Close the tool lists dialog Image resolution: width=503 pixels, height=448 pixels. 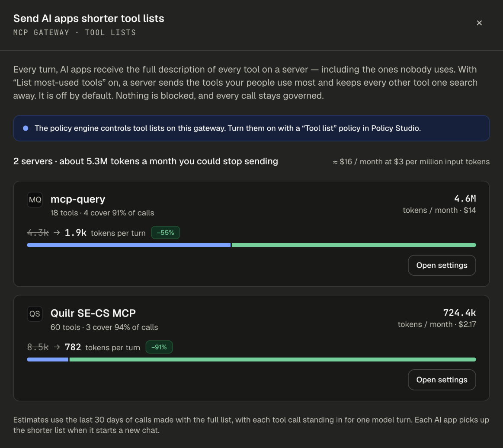[479, 23]
